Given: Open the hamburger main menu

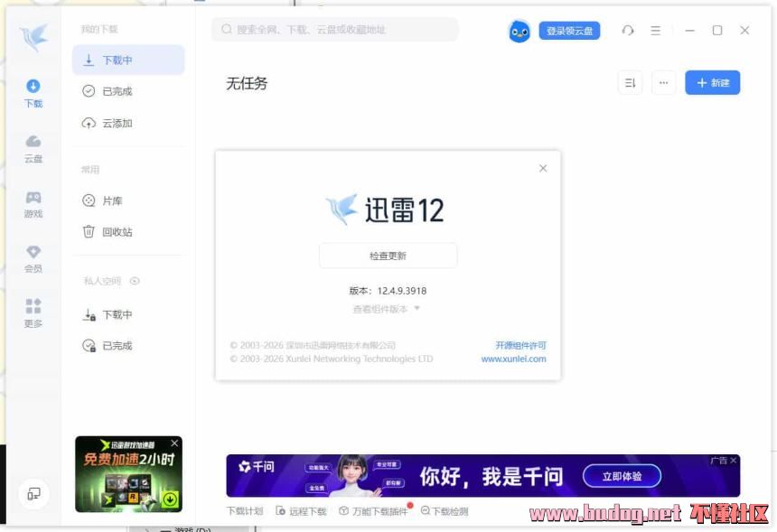Looking at the screenshot, I should [x=656, y=31].
